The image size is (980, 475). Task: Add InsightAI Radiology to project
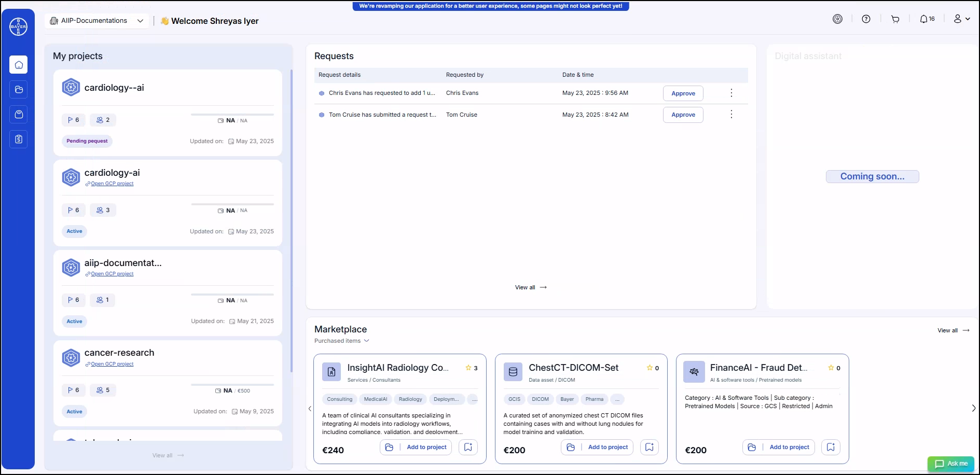pos(416,447)
